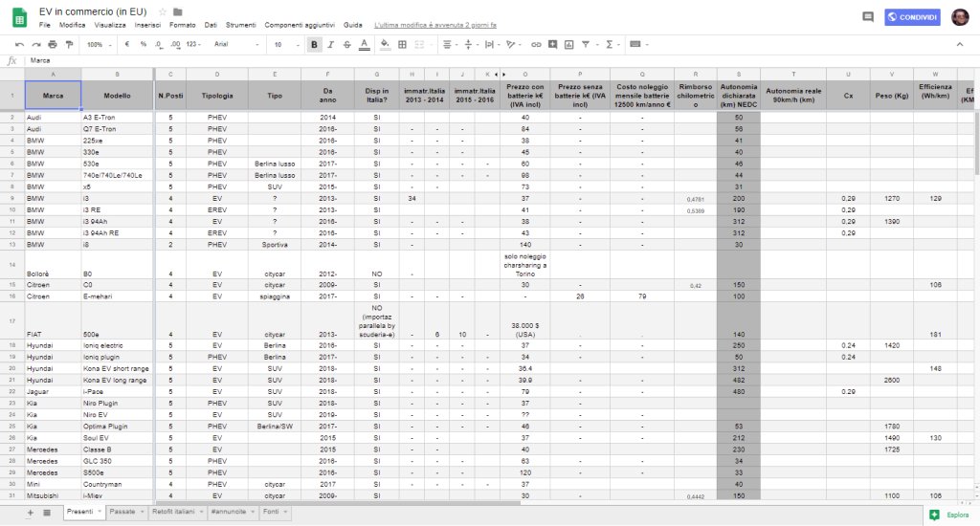
Task: Open the borders tool
Action: 403,44
